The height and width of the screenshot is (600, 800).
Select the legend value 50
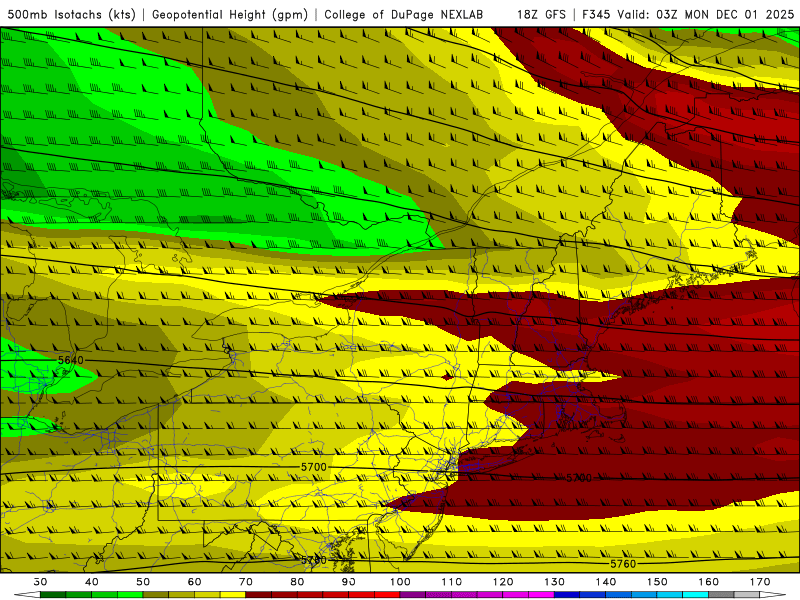tap(143, 582)
